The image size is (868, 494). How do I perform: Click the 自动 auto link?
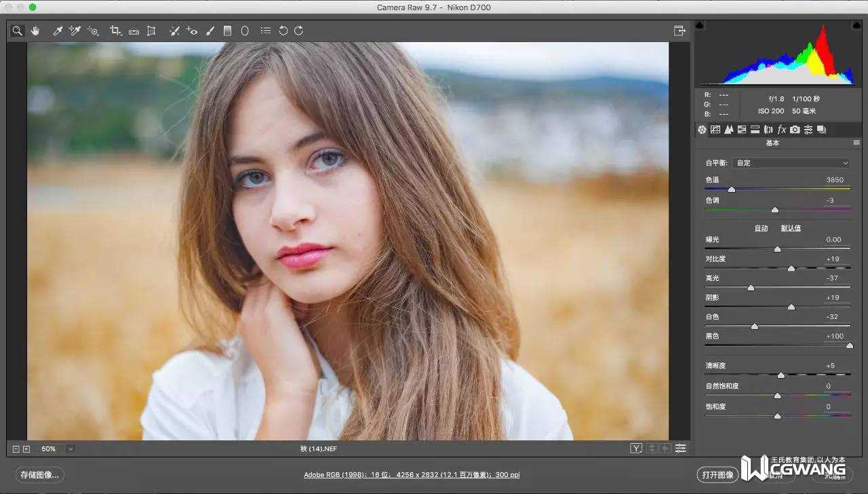762,228
